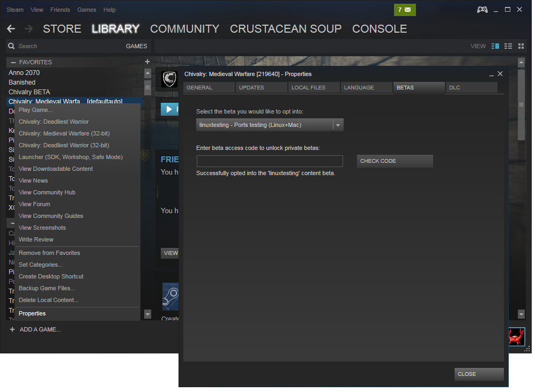Open the red crab avatar
The height and width of the screenshot is (392, 535).
click(517, 337)
